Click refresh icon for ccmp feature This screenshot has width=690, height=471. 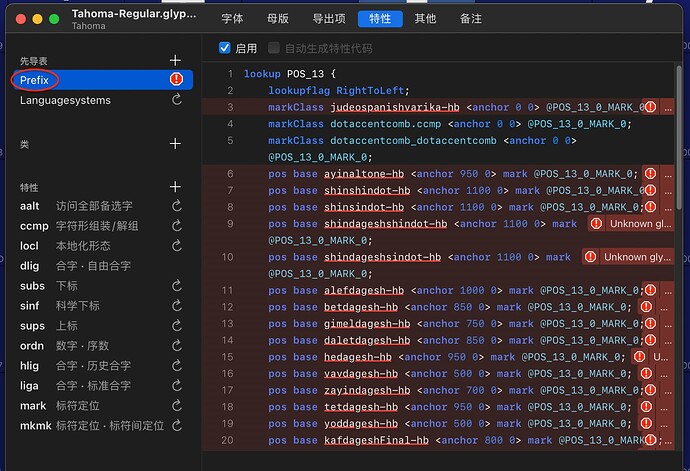pyautogui.click(x=176, y=226)
